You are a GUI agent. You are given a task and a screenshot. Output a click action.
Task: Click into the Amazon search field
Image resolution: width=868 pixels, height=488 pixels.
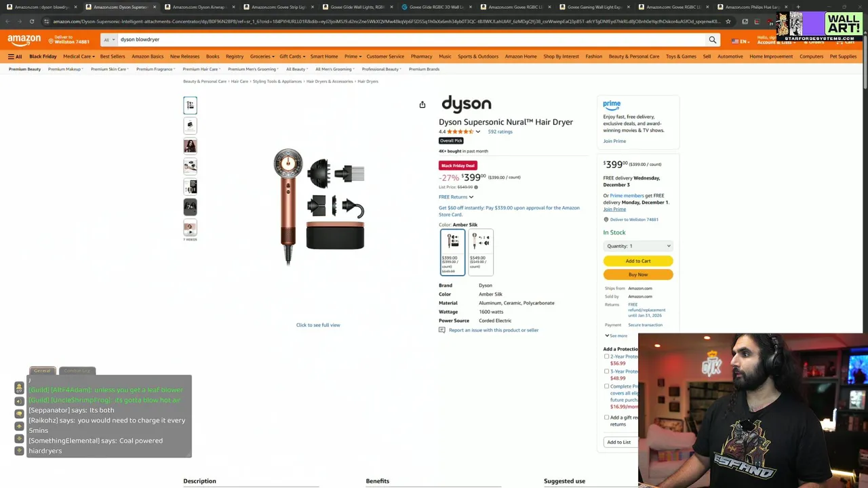410,40
